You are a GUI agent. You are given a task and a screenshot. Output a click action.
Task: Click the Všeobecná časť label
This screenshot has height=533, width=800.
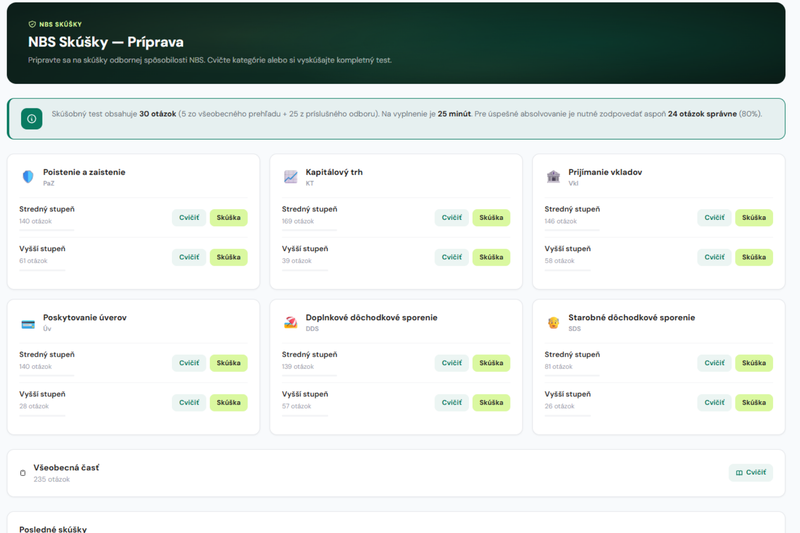click(x=66, y=467)
